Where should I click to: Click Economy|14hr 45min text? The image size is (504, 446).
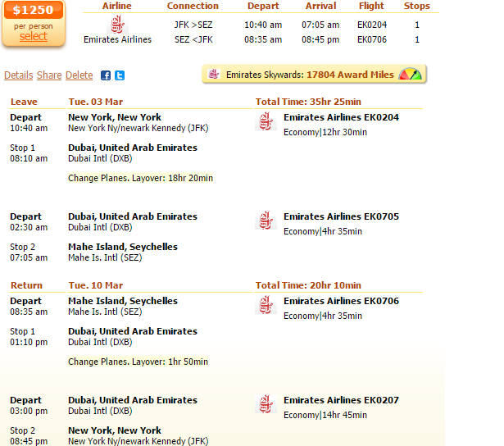(325, 415)
